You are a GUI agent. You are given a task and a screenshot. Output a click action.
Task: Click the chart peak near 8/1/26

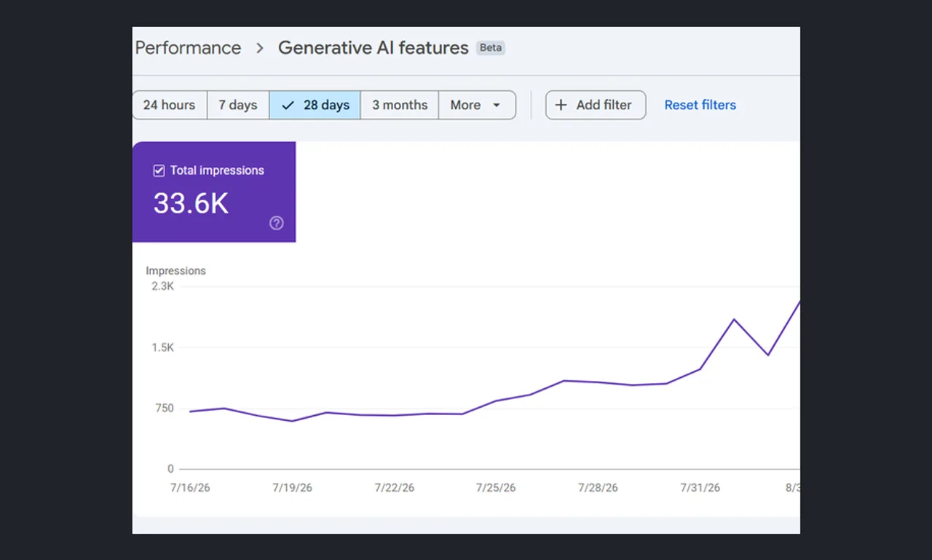[x=734, y=320]
